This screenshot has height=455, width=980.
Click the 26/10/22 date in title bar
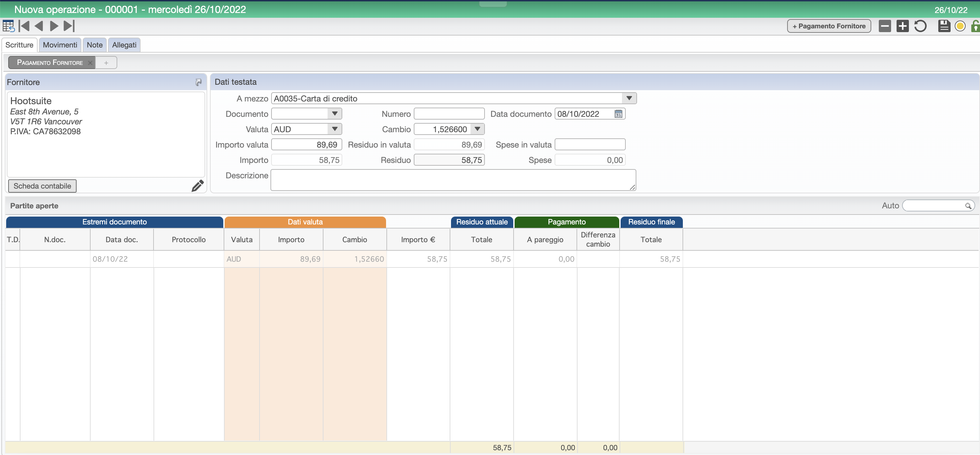pos(951,10)
